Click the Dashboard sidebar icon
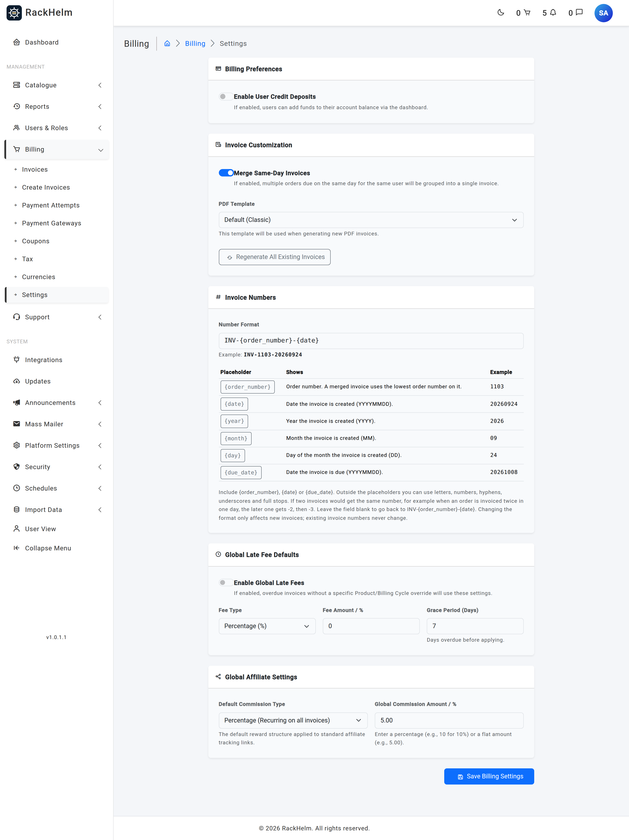 click(17, 42)
